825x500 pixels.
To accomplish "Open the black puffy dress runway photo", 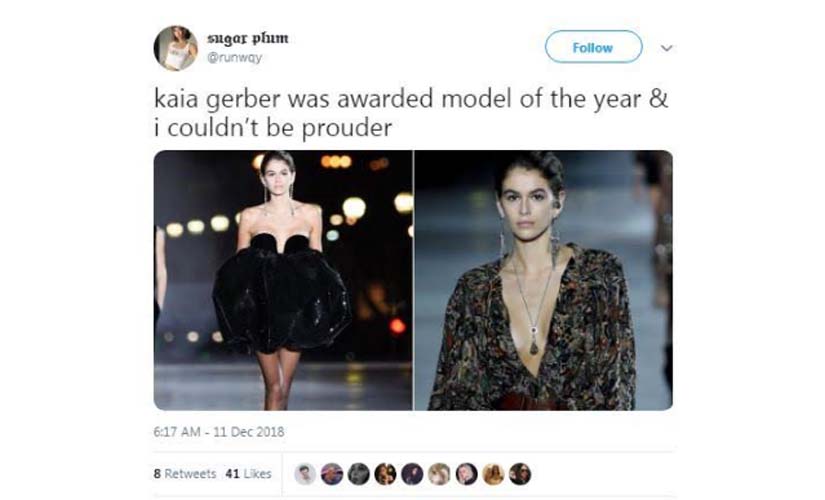I will click(x=283, y=280).
